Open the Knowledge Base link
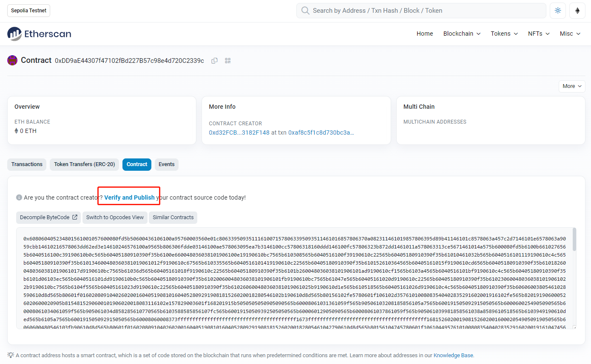 [x=454, y=355]
